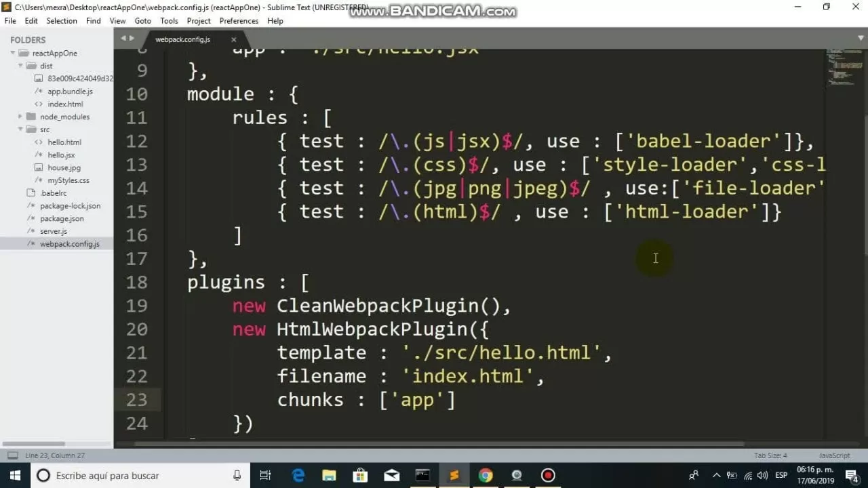Open the Mail app from the taskbar

[x=391, y=475]
